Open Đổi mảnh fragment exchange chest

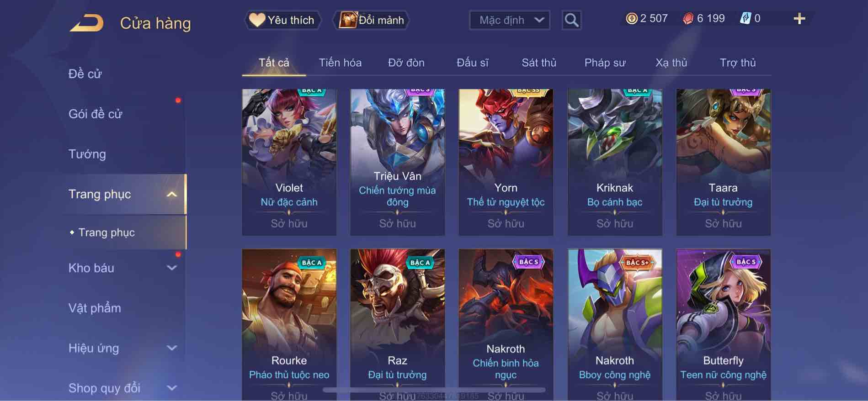point(371,20)
